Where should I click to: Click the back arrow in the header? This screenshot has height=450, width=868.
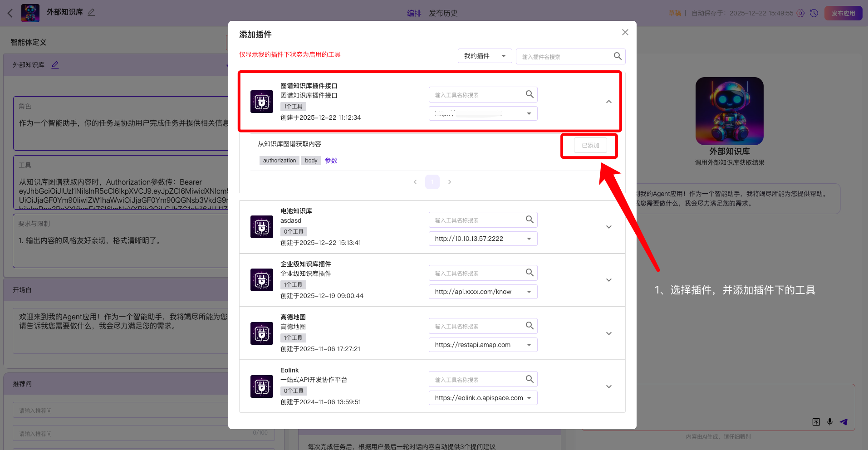[10, 13]
